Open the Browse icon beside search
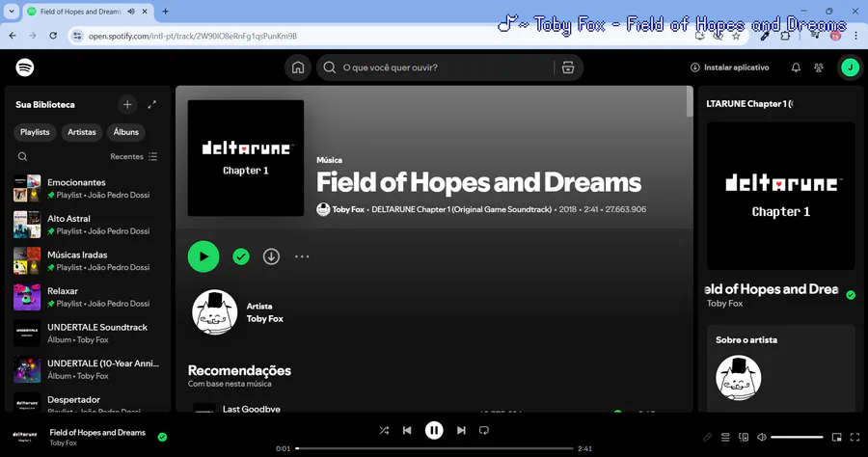The image size is (868, 457). pos(568,67)
